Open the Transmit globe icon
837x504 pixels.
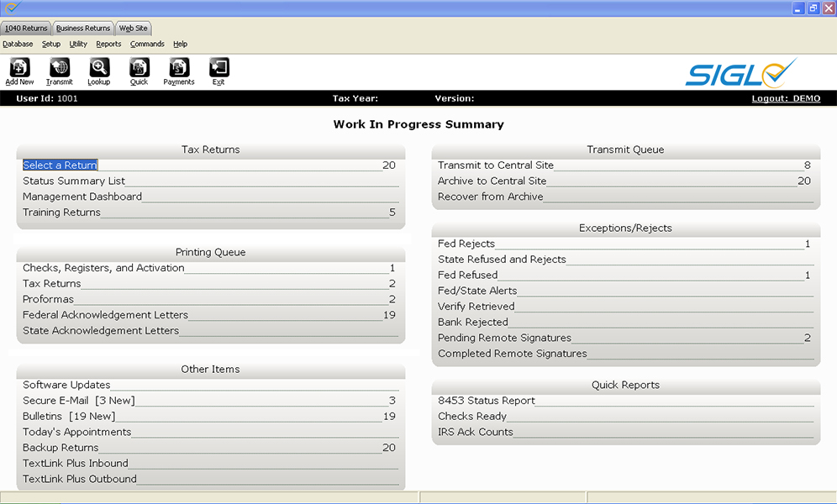tap(60, 71)
